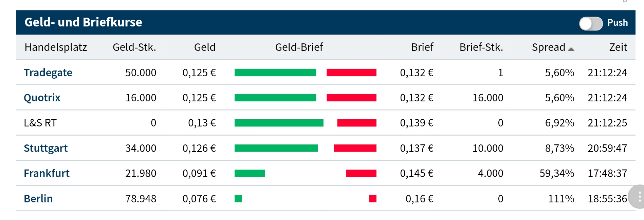Click Berlin's small green bid bar
This screenshot has height=220, width=644.
(x=238, y=199)
